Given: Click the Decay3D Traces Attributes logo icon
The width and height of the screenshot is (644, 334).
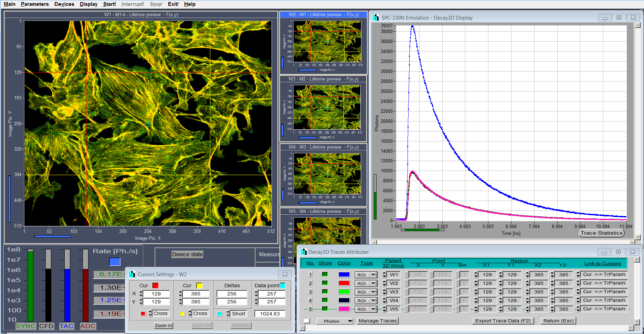Looking at the screenshot, I should [x=303, y=252].
